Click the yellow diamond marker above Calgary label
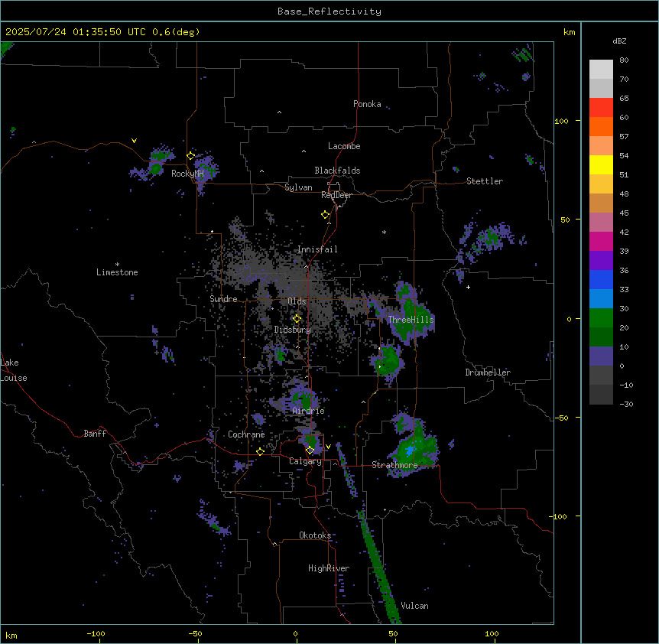Viewport: 659px width, 644px height. pos(310,450)
